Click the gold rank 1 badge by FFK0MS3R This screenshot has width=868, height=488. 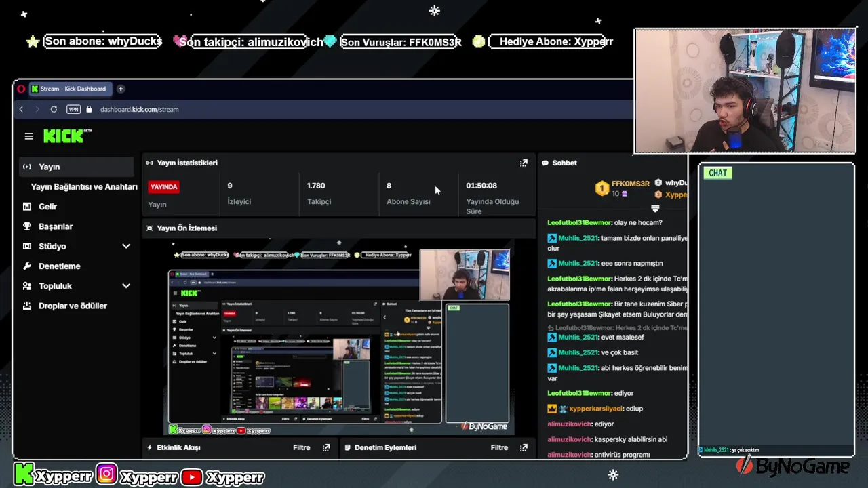click(x=602, y=188)
